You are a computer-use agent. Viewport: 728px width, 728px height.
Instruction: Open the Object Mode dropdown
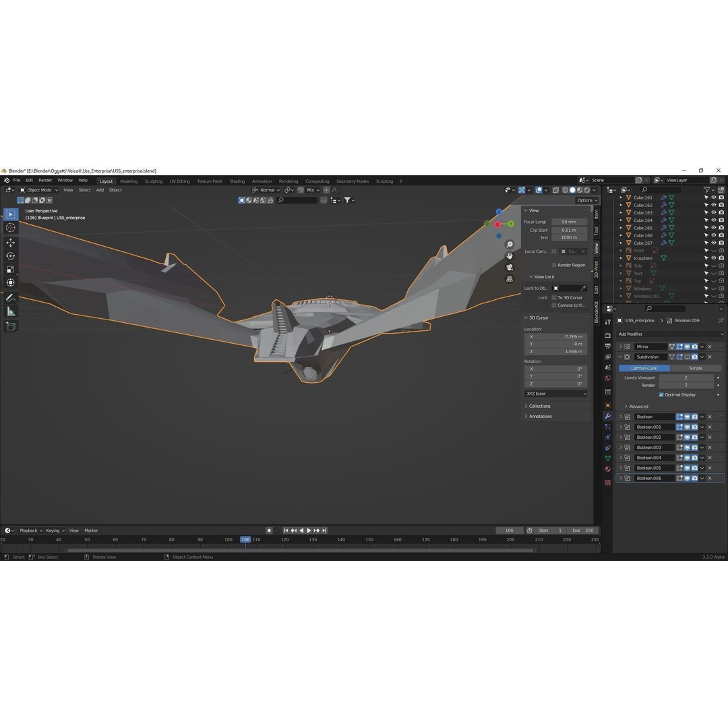(39, 190)
